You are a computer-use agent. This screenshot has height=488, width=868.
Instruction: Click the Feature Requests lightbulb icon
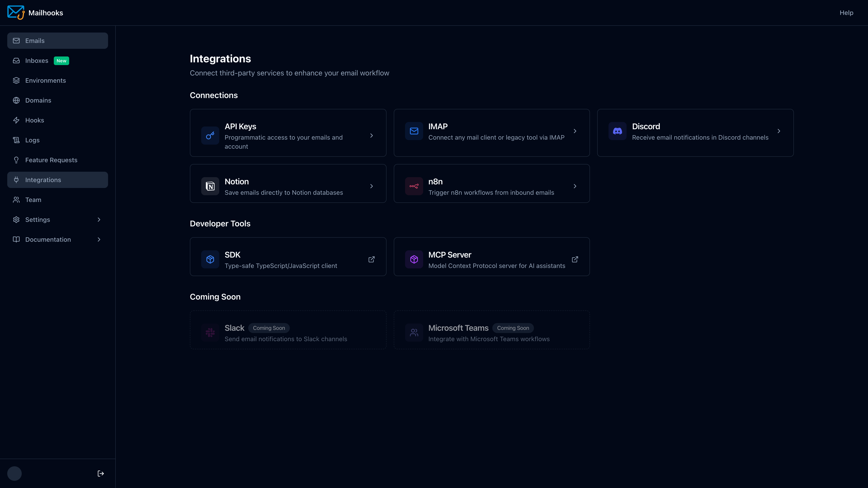(16, 160)
